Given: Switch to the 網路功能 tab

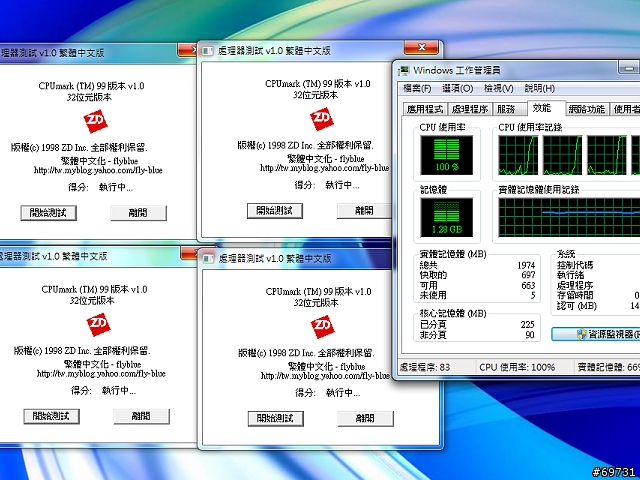Looking at the screenshot, I should [x=587, y=109].
